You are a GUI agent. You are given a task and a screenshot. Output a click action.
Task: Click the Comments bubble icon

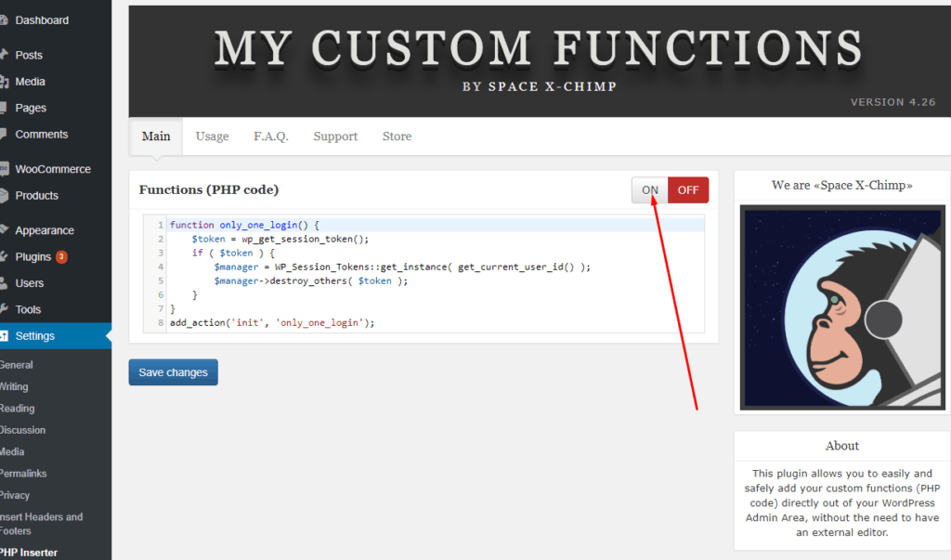(x=5, y=135)
